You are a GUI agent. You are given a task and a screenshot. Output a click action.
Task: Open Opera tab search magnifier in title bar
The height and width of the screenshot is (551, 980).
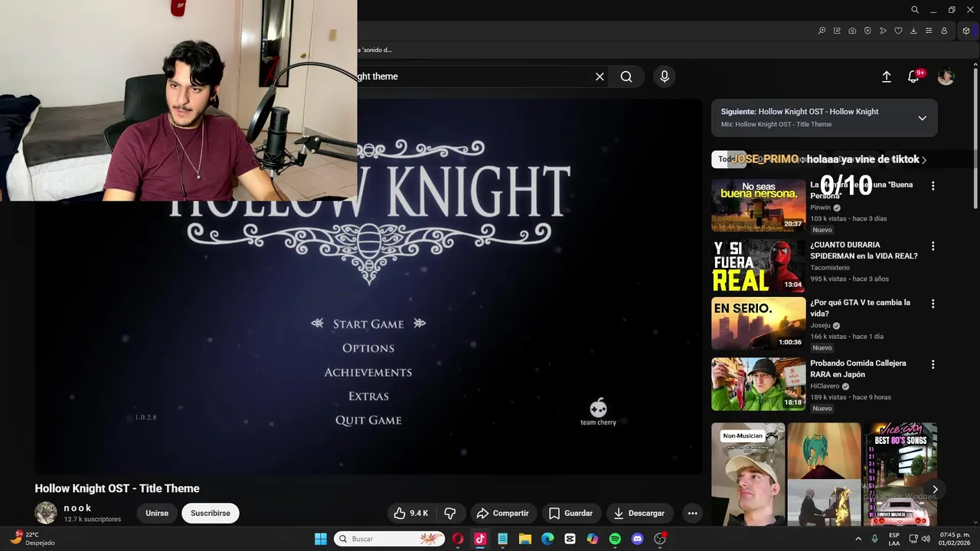click(915, 10)
